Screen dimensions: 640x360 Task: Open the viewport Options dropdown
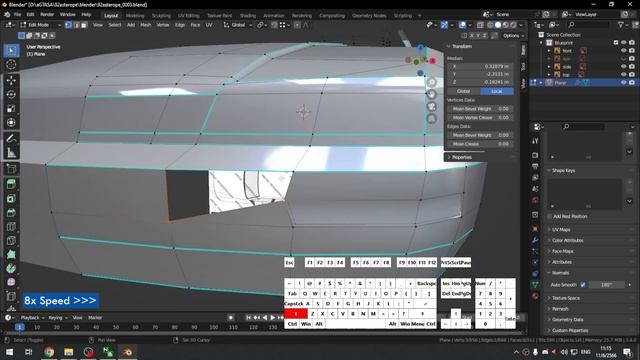click(x=513, y=36)
